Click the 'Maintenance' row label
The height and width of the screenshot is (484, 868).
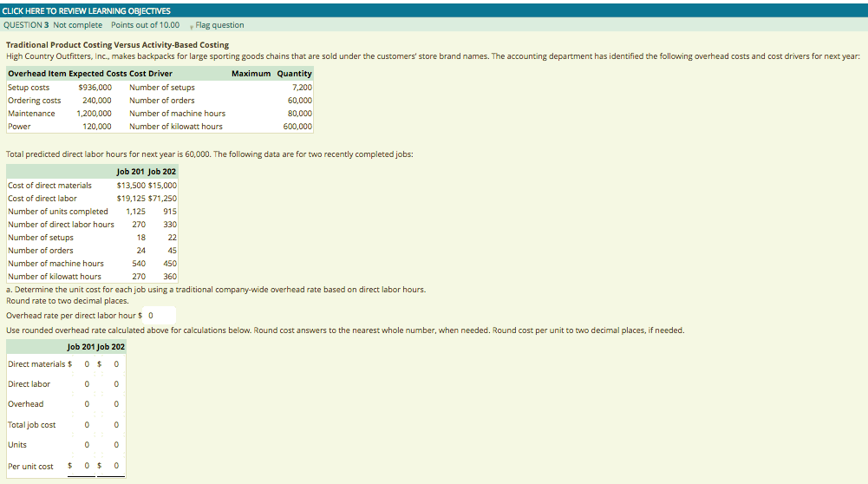[x=31, y=114]
